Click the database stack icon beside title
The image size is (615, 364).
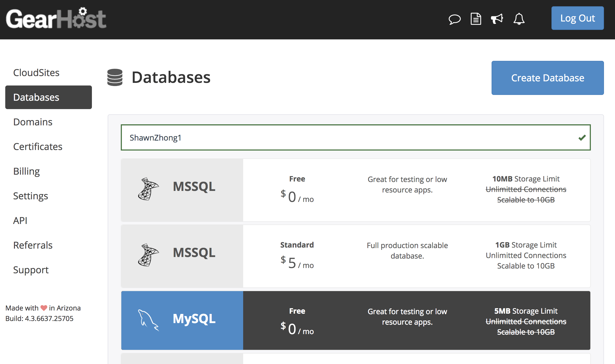[x=115, y=77]
